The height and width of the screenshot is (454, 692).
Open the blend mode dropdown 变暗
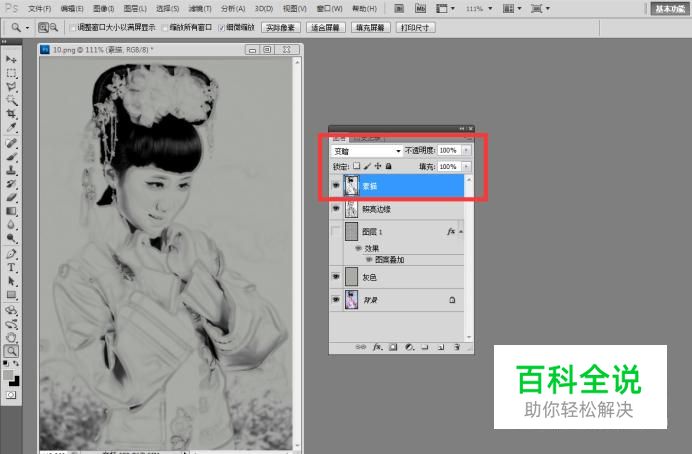coord(366,151)
